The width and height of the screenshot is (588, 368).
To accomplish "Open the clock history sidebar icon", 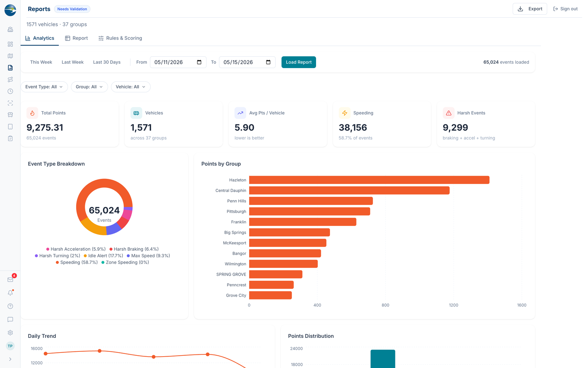I will pos(10,91).
